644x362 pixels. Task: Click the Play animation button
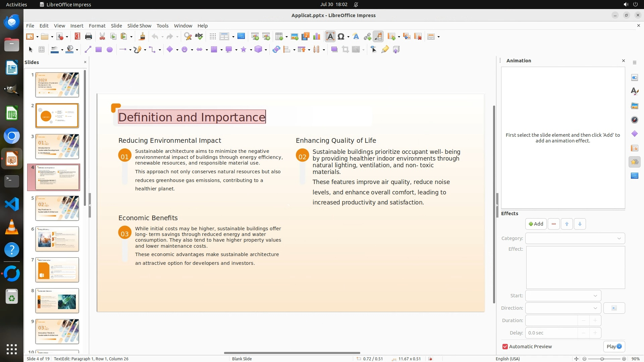click(614, 347)
